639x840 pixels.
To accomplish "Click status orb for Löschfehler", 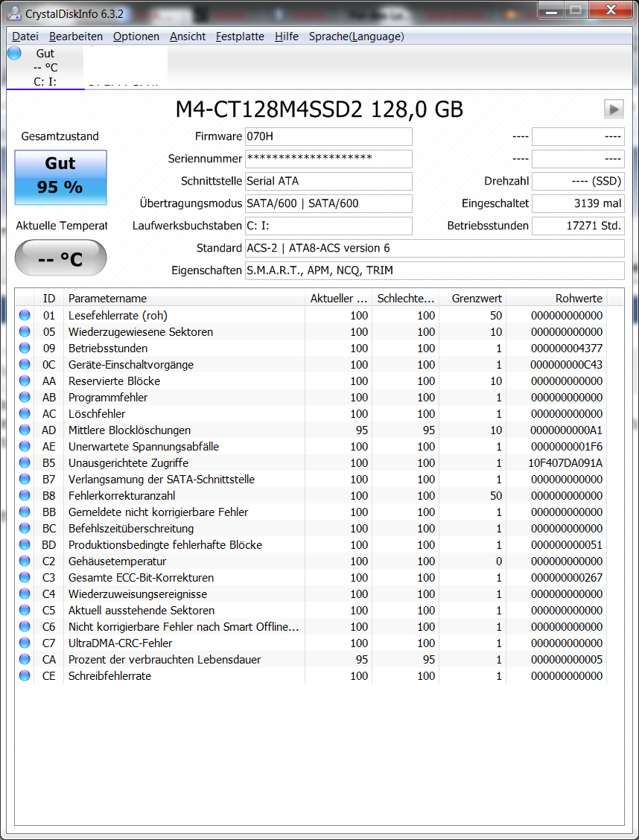I will point(24,413).
